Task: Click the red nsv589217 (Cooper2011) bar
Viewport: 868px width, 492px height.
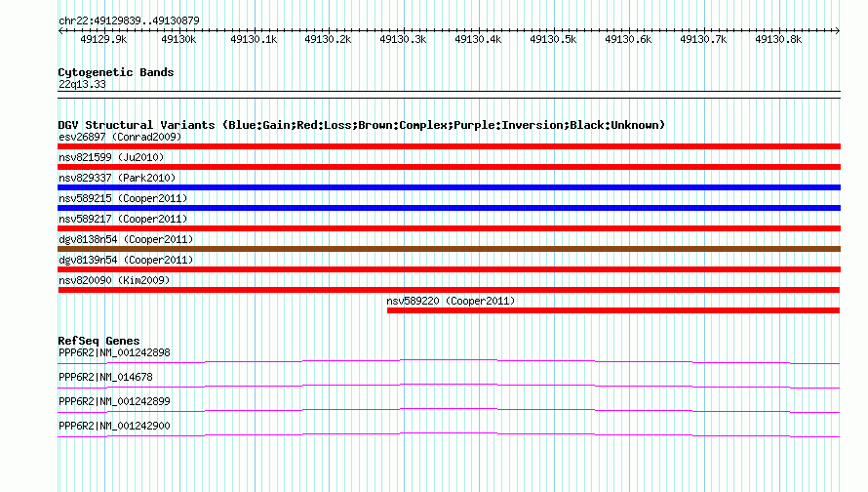Action: (x=449, y=228)
